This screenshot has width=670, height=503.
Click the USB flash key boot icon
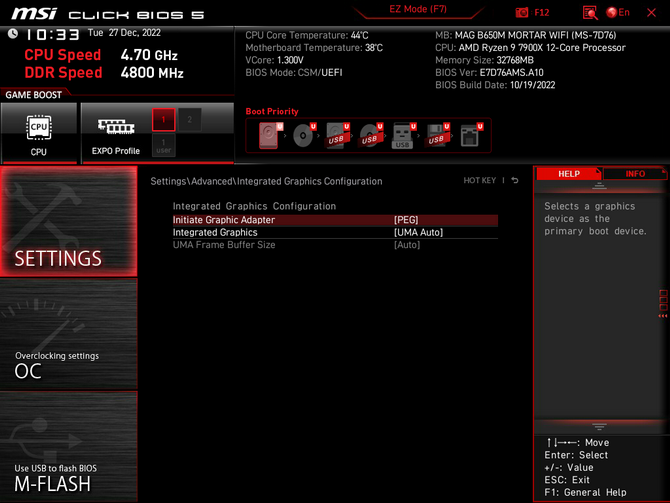[403, 135]
